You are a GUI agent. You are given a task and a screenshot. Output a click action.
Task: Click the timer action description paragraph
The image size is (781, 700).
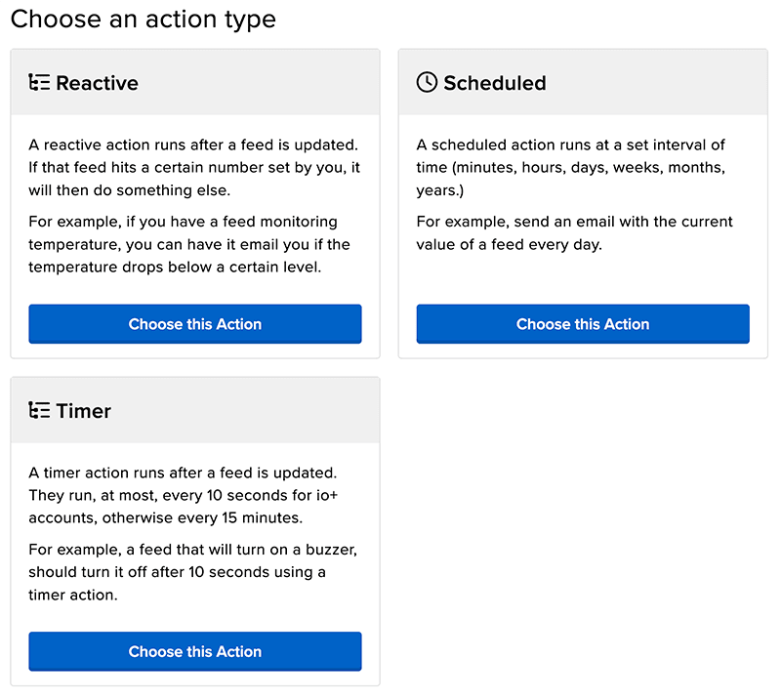click(184, 495)
